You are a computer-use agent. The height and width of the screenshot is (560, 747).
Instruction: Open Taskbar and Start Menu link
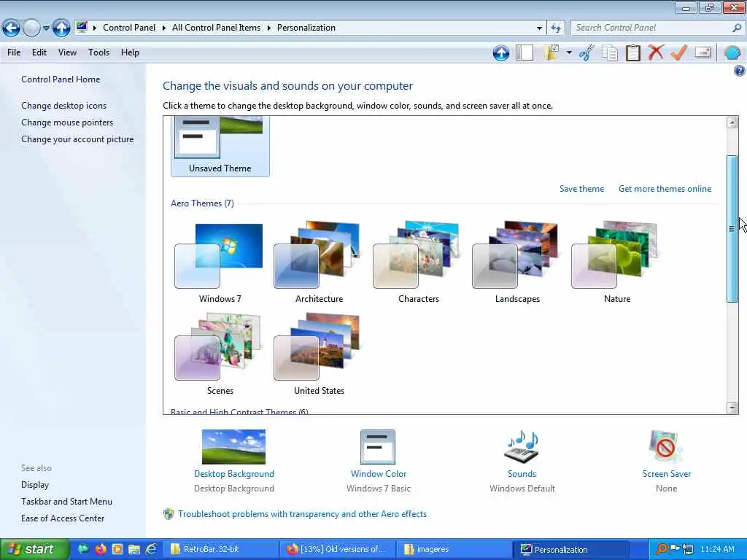[x=66, y=502]
